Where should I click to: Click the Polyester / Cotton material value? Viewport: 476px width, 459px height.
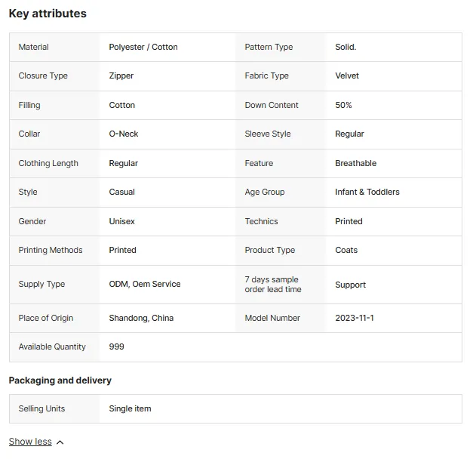tap(143, 47)
